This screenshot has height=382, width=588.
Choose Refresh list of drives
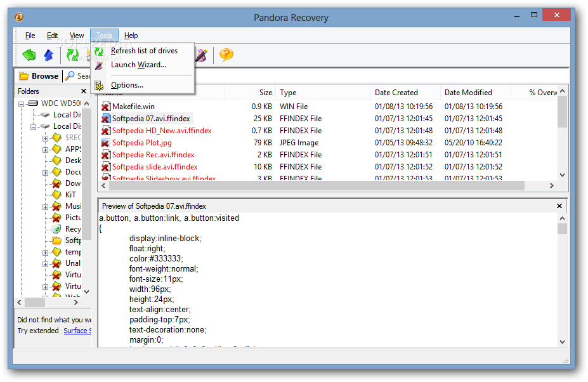click(x=144, y=51)
